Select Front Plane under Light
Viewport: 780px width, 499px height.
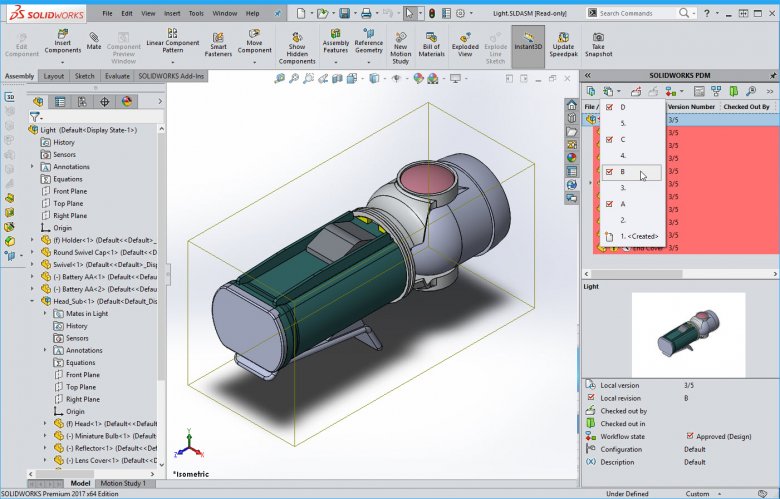coord(70,191)
